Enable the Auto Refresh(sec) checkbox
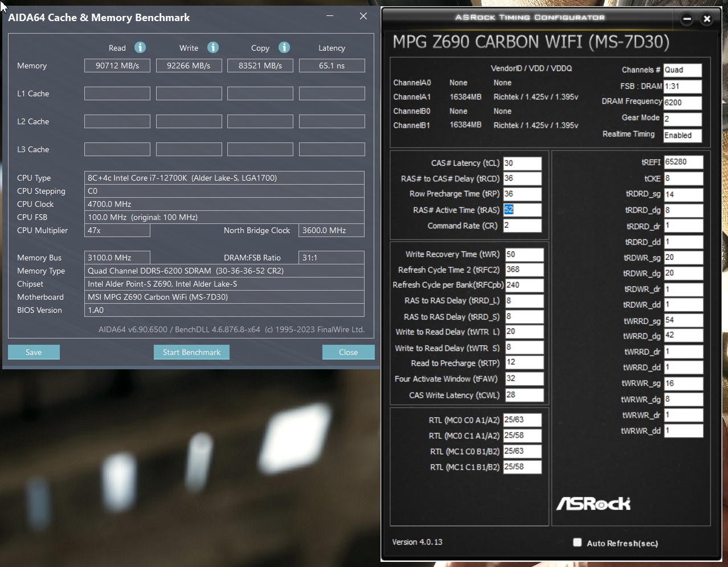Screen dimensions: 728x567 tap(577, 542)
